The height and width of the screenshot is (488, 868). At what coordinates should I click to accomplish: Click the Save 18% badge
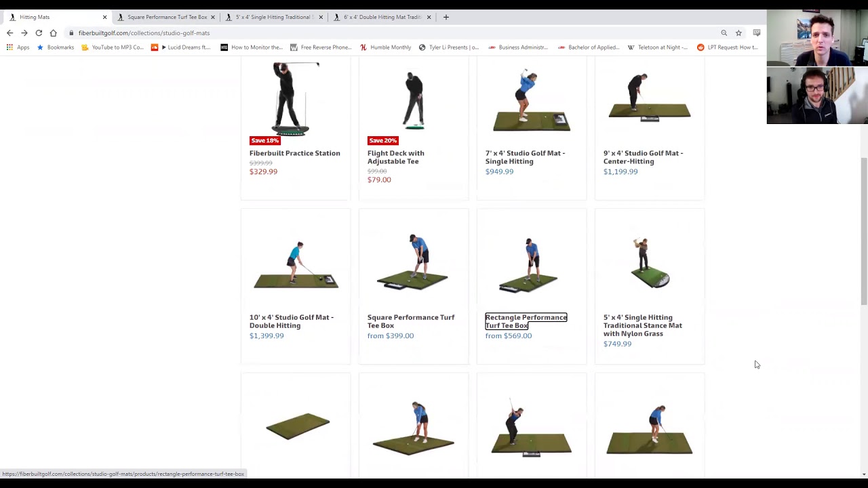point(265,140)
